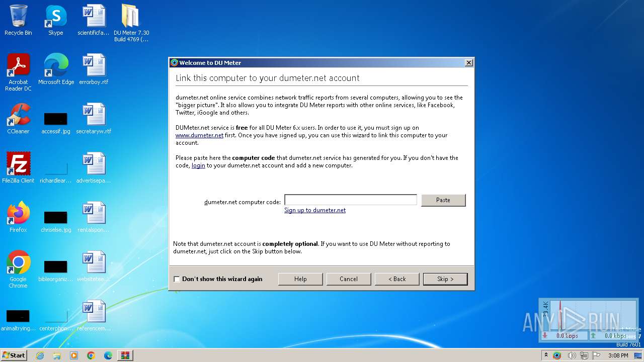Select the errorboy.rtf file icon
644x362 pixels.
click(x=94, y=69)
